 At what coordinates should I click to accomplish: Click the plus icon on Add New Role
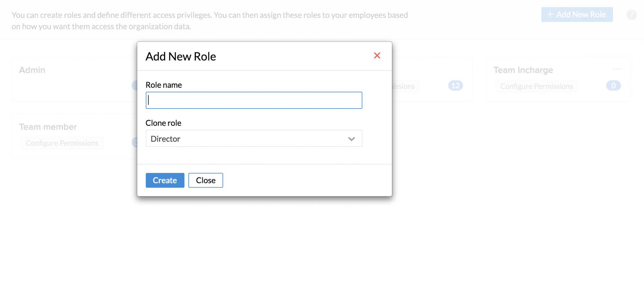(x=550, y=14)
